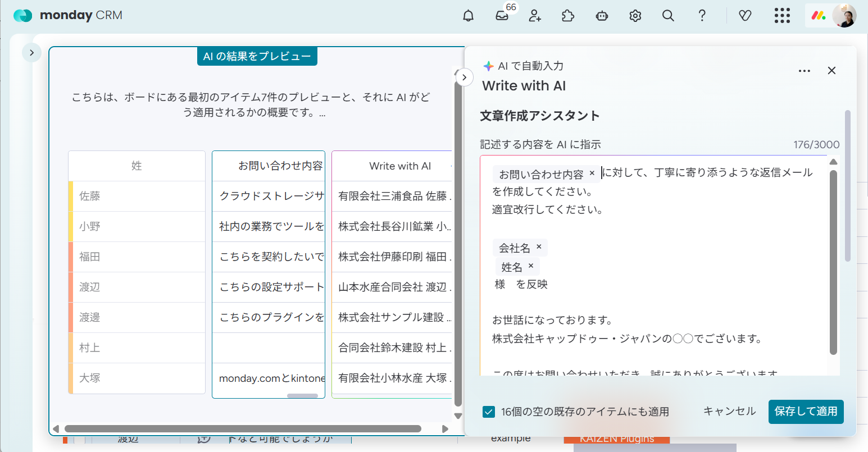Open the automation robot icon

coord(602,16)
